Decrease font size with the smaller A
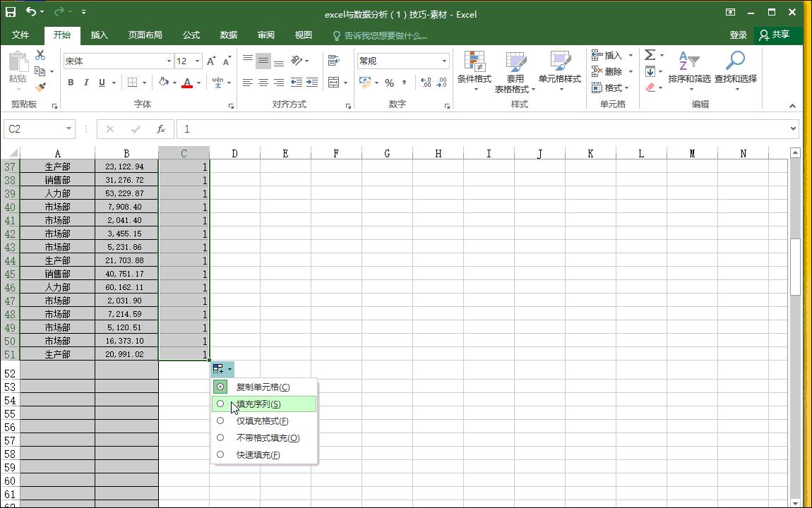The image size is (812, 508). click(x=227, y=61)
